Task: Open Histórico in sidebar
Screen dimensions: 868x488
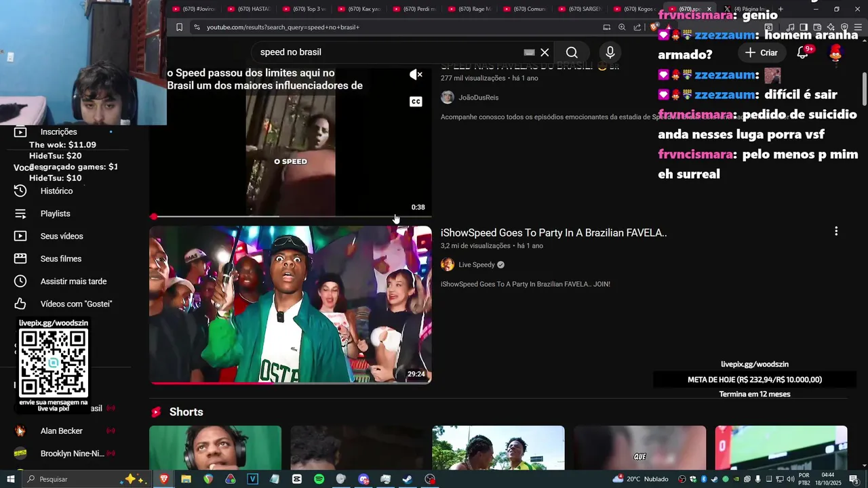Action: tap(56, 191)
